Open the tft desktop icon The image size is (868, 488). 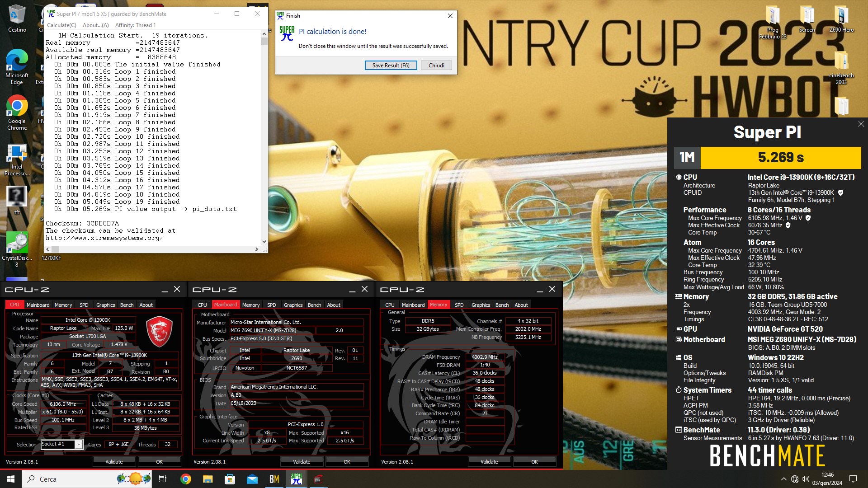(17, 201)
